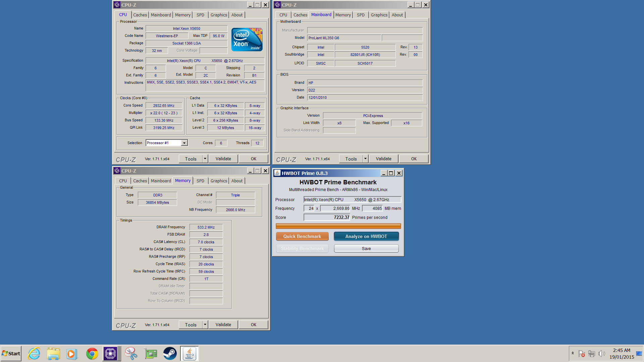Show hidden system tray icons
Viewport: 644px width, 362px height.
tap(573, 353)
